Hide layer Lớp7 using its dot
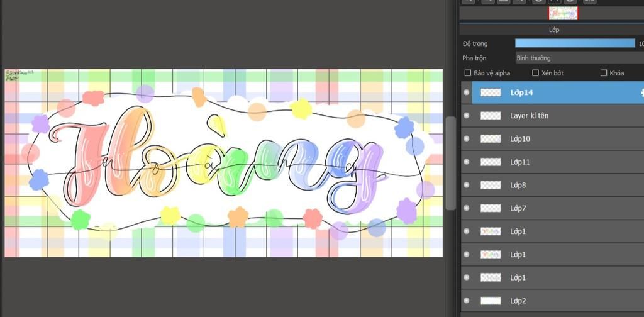 pos(466,208)
